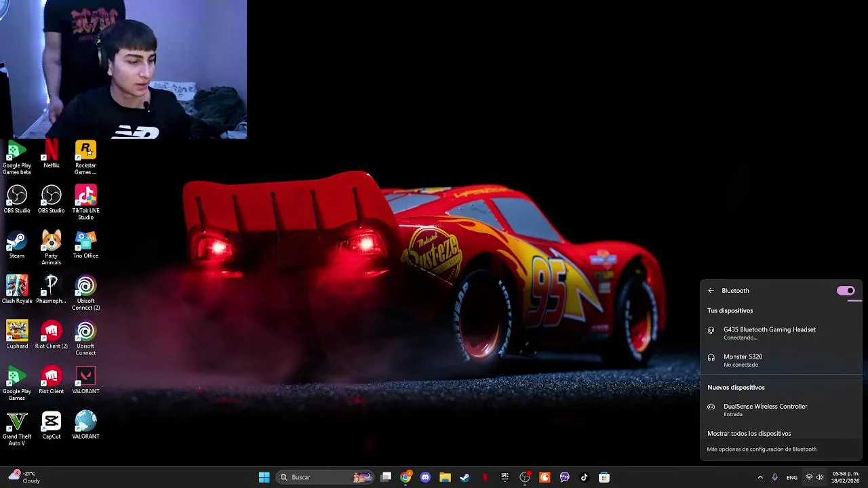Open the Google Play Games beta shortcut
Viewport: 868px width, 488px height.
click(17, 158)
